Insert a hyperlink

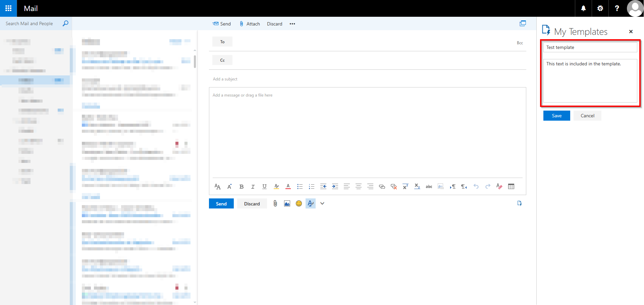(382, 186)
